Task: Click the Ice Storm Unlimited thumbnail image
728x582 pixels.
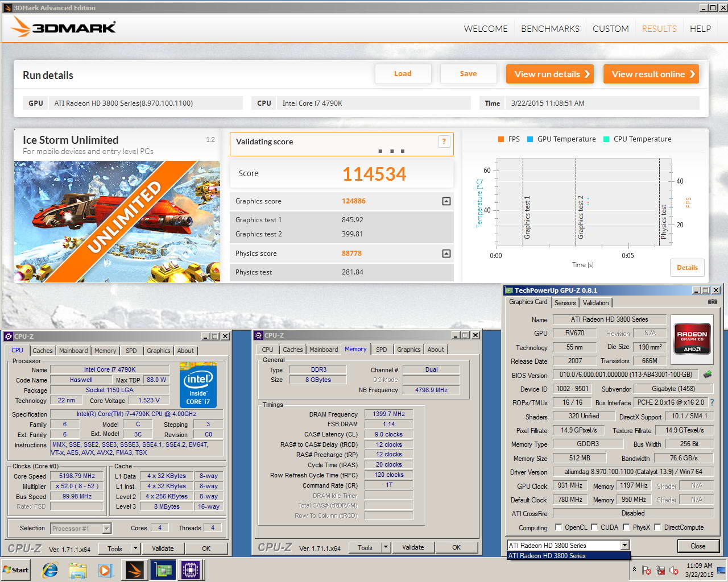Action: pyautogui.click(x=117, y=222)
